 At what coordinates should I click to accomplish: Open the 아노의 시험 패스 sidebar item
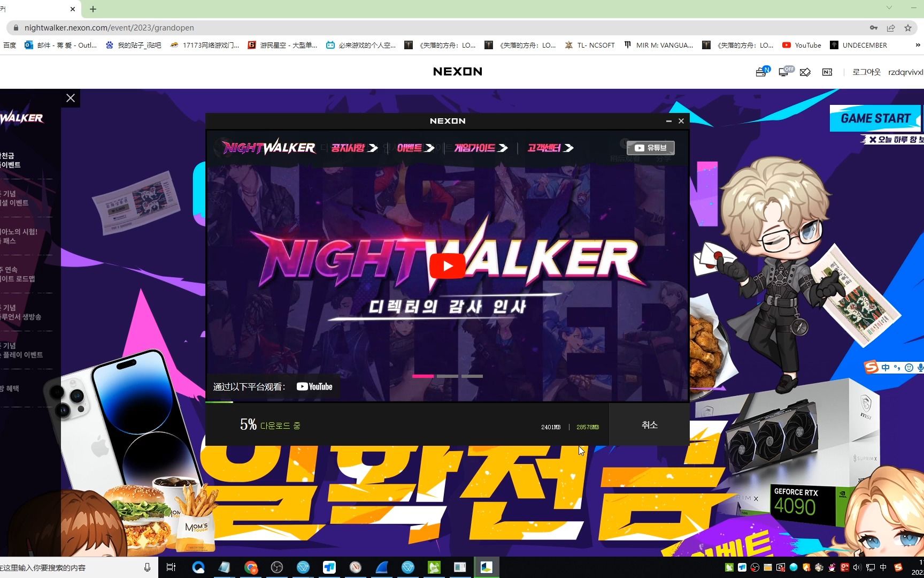coord(19,236)
